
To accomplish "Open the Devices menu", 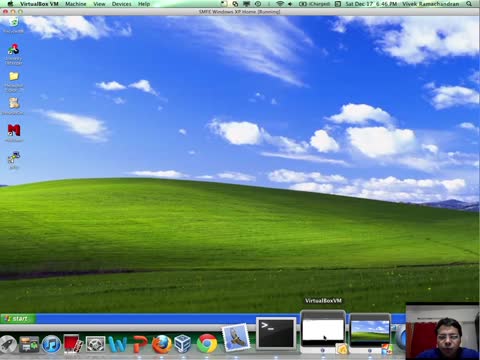I will coord(121,4).
